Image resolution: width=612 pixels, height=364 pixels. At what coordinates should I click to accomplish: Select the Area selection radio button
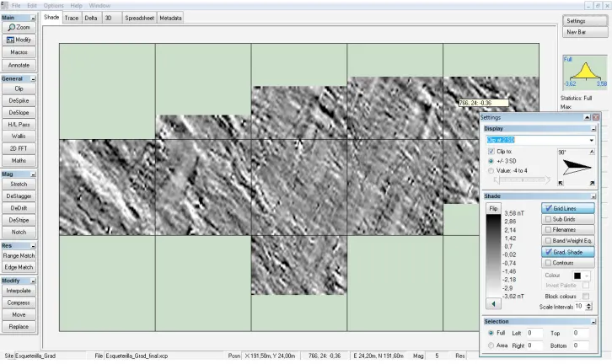click(x=491, y=345)
